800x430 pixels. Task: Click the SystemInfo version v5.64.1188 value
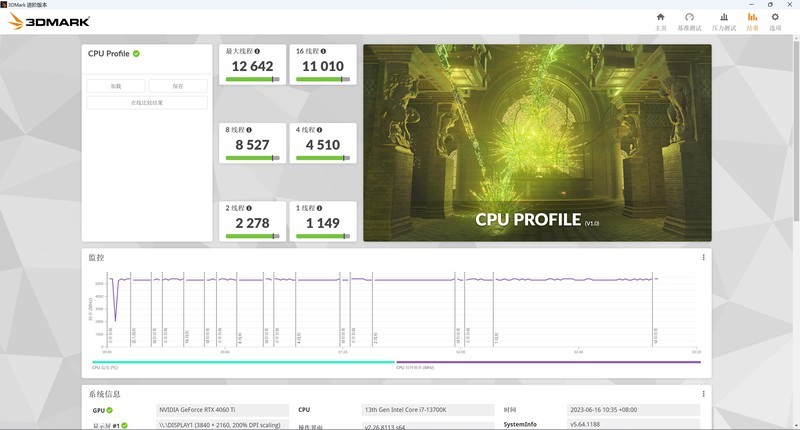click(634, 424)
